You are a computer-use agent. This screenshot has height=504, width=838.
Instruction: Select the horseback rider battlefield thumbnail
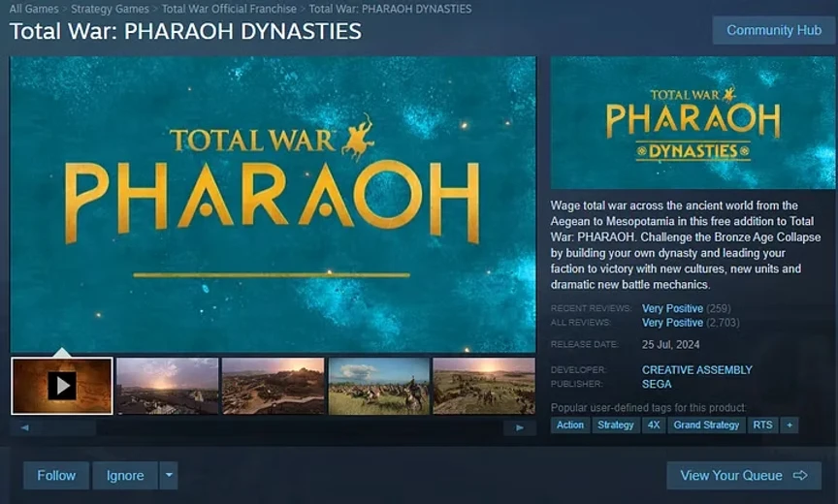point(379,386)
